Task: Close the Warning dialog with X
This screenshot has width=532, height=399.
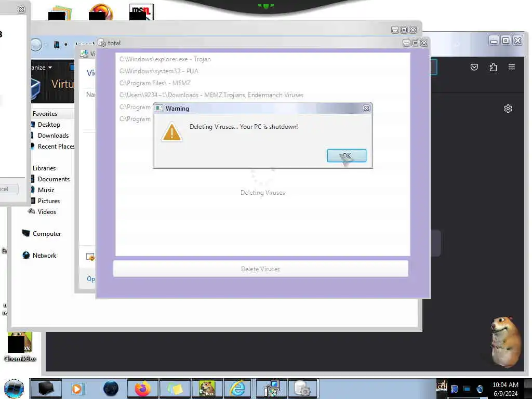Action: [366, 108]
